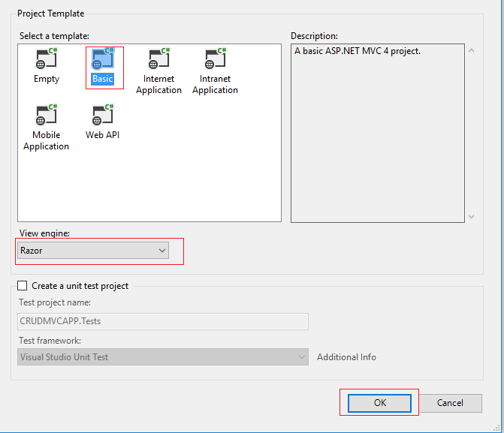Click inside the Description text box
Viewport: 504px width, 433px height.
[x=377, y=135]
